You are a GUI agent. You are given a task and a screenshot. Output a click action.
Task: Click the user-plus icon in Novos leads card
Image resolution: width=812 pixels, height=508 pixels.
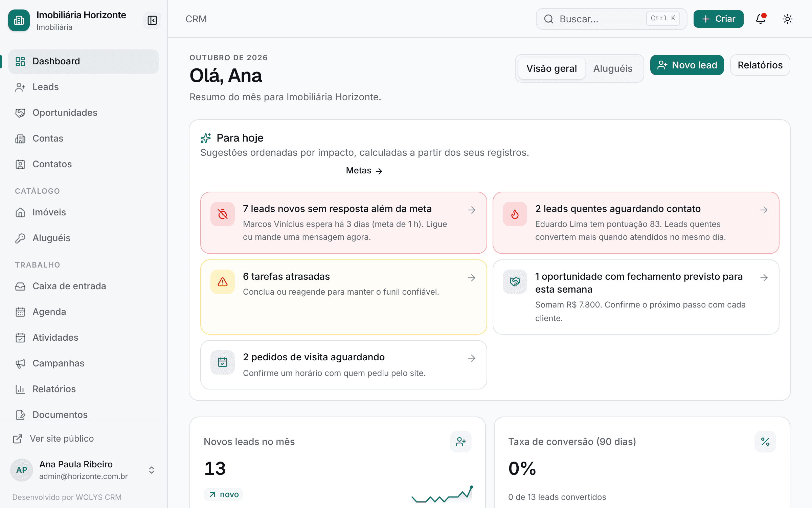pyautogui.click(x=460, y=442)
